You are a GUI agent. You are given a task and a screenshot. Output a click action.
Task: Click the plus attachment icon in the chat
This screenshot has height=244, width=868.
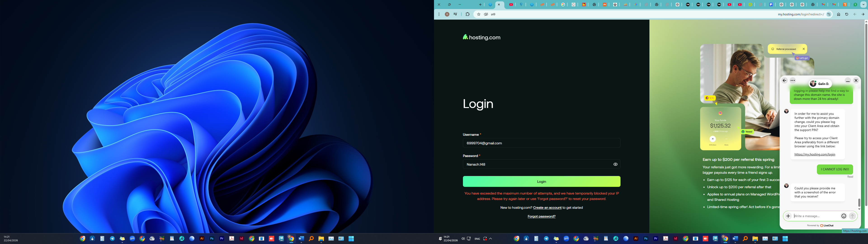[x=788, y=216]
